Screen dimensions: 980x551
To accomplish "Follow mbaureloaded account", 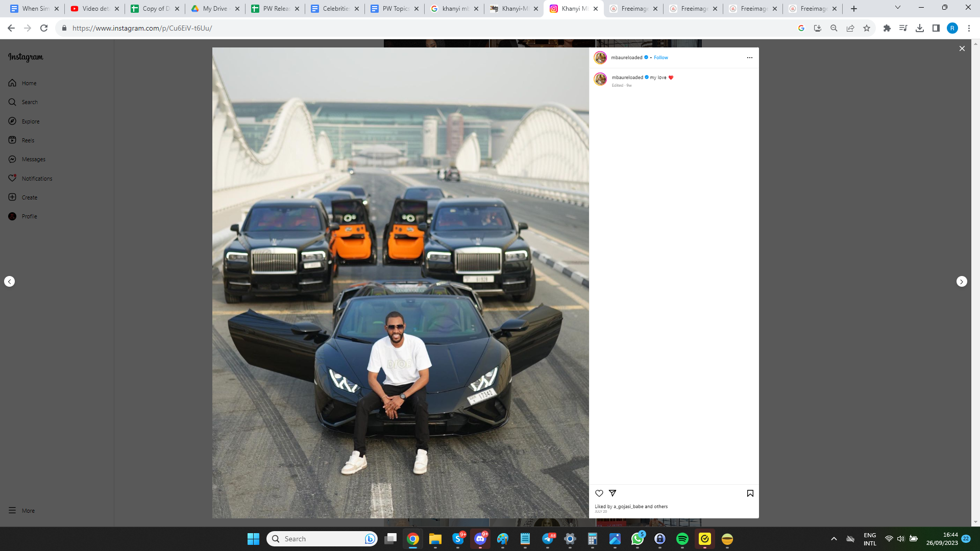I will (x=660, y=58).
